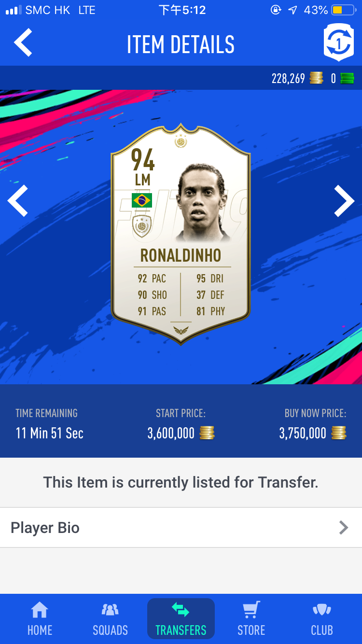
Task: Tap the Time Remaining countdown
Action: click(50, 433)
